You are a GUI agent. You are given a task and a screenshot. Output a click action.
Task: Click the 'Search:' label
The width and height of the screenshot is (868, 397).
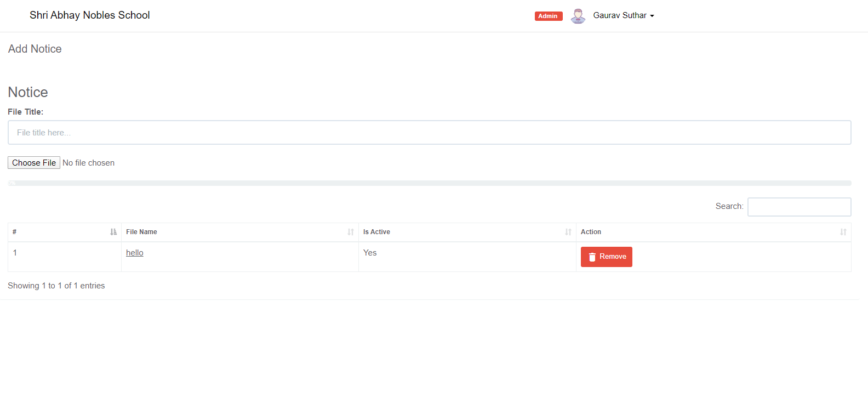729,206
